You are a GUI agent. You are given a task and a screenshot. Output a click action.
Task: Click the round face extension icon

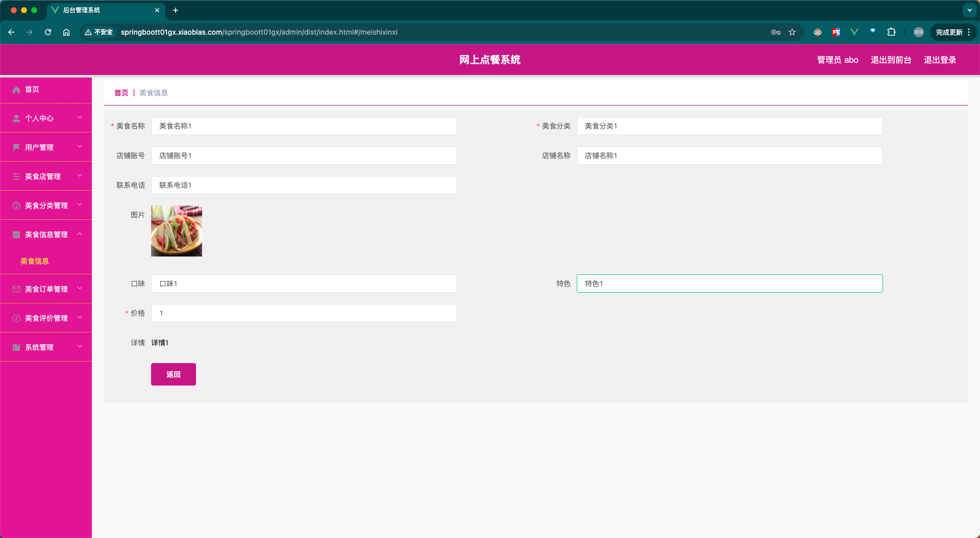tap(818, 32)
